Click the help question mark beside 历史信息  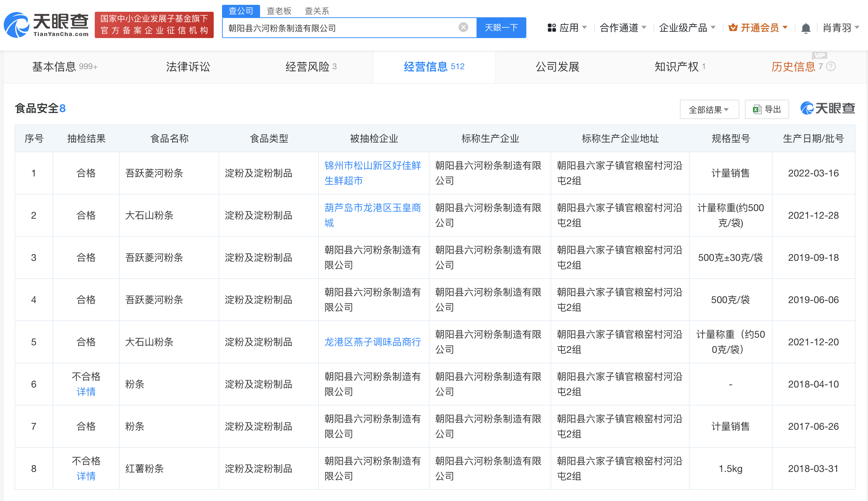(831, 66)
